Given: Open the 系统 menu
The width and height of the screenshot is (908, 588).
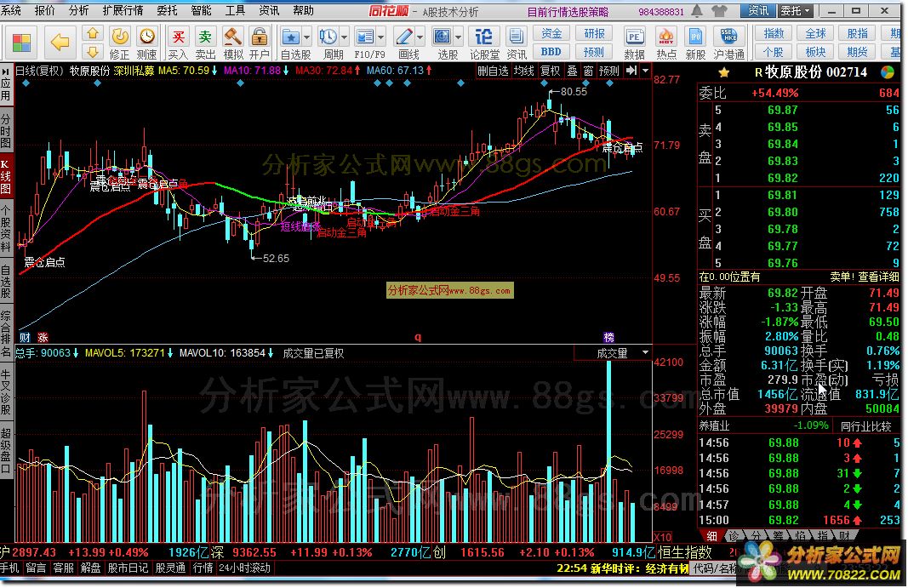Looking at the screenshot, I should tap(12, 10).
